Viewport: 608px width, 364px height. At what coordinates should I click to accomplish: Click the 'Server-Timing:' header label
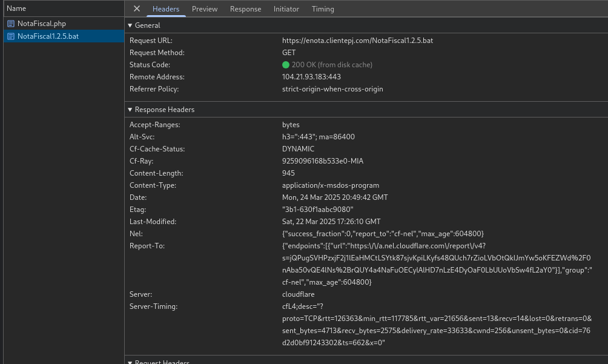(x=154, y=306)
